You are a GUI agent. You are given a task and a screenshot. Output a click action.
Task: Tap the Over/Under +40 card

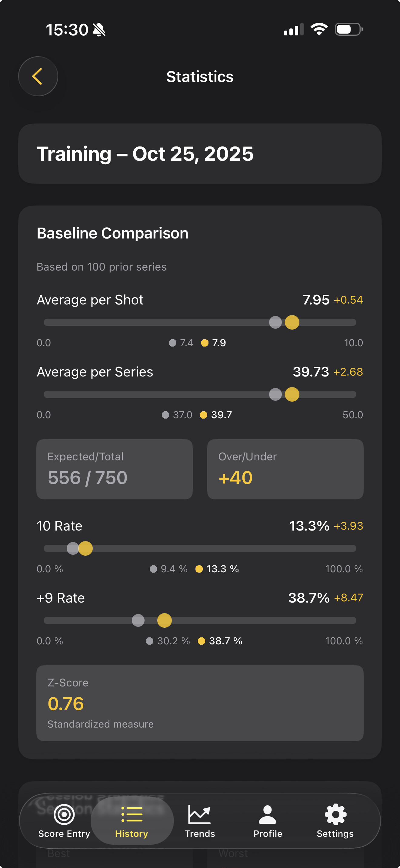[x=285, y=469]
